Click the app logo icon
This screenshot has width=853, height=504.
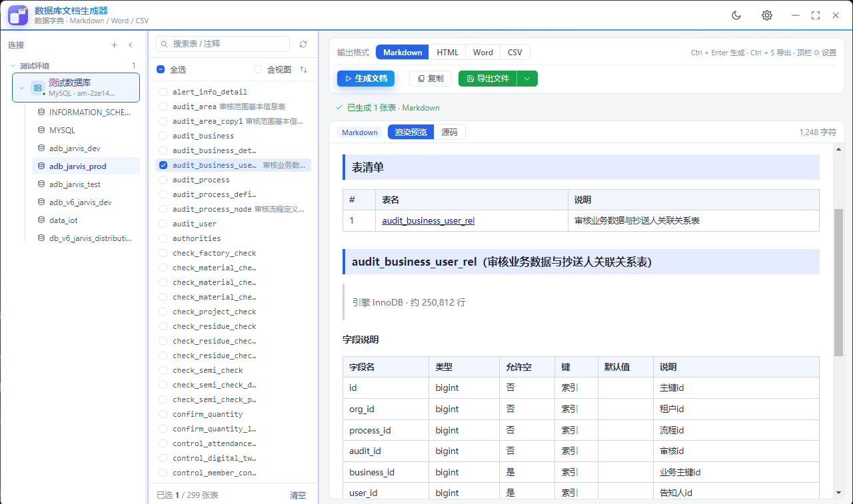[x=18, y=15]
